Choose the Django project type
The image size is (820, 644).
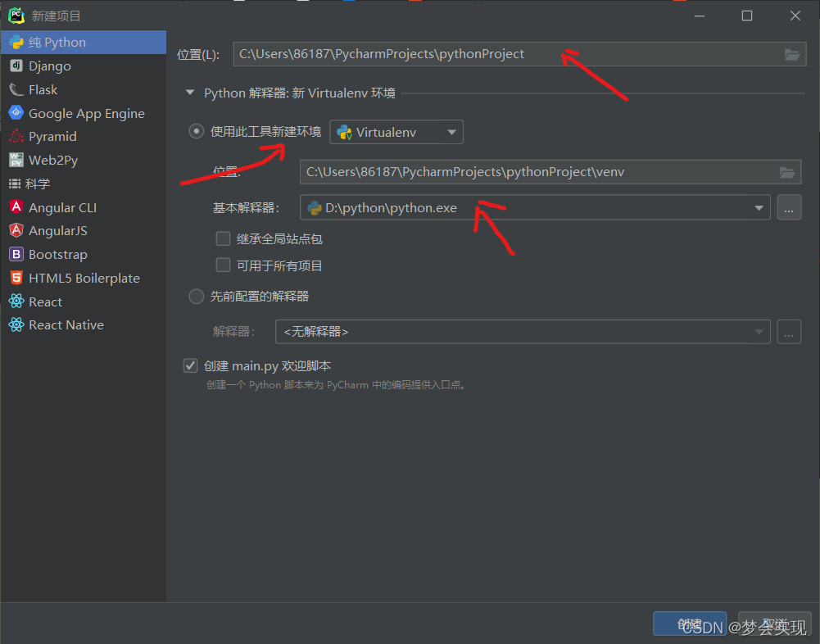[84, 66]
